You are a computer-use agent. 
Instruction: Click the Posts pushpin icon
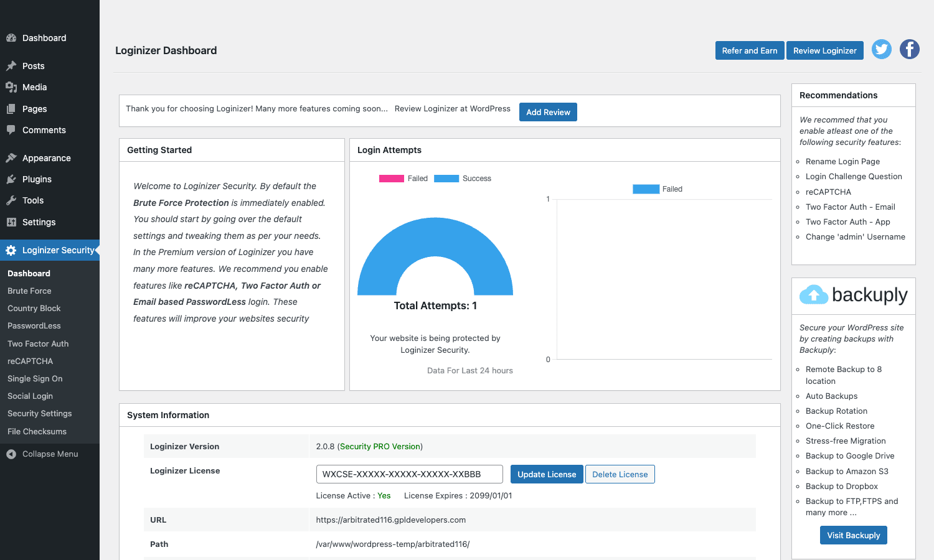(x=11, y=66)
